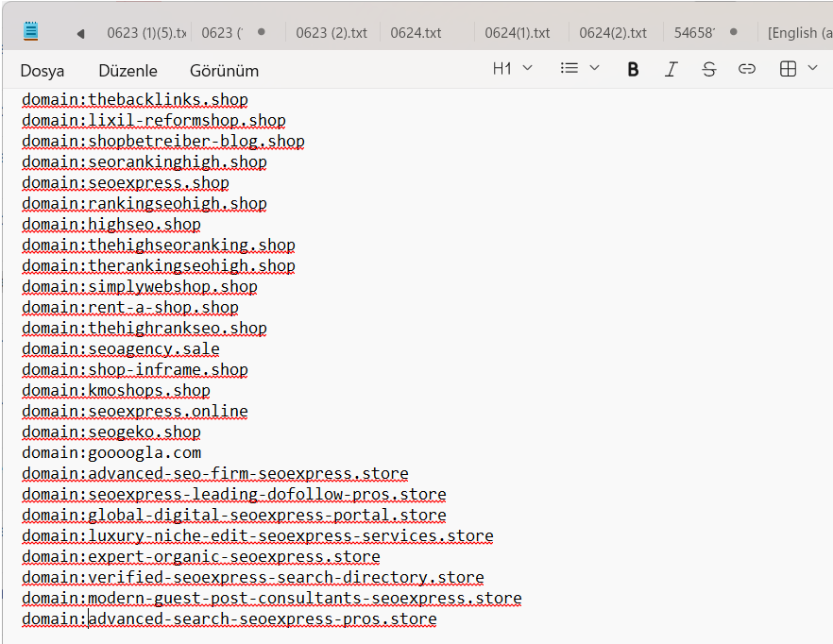
Task: Click the bulleted list icon
Action: [569, 68]
